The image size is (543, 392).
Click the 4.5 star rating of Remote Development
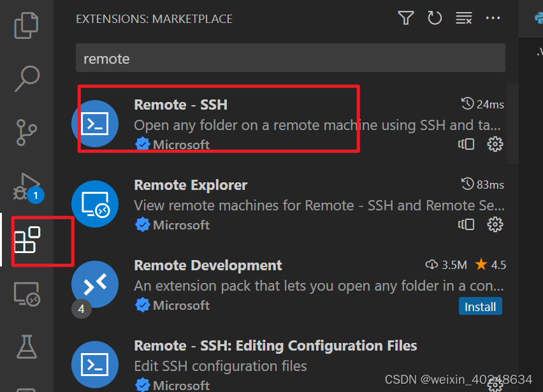pyautogui.click(x=490, y=265)
